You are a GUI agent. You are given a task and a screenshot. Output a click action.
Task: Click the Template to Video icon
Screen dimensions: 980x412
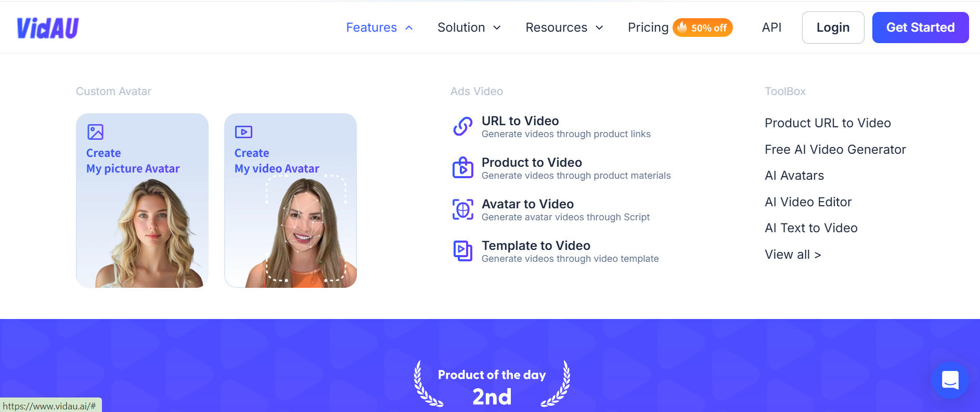click(462, 251)
